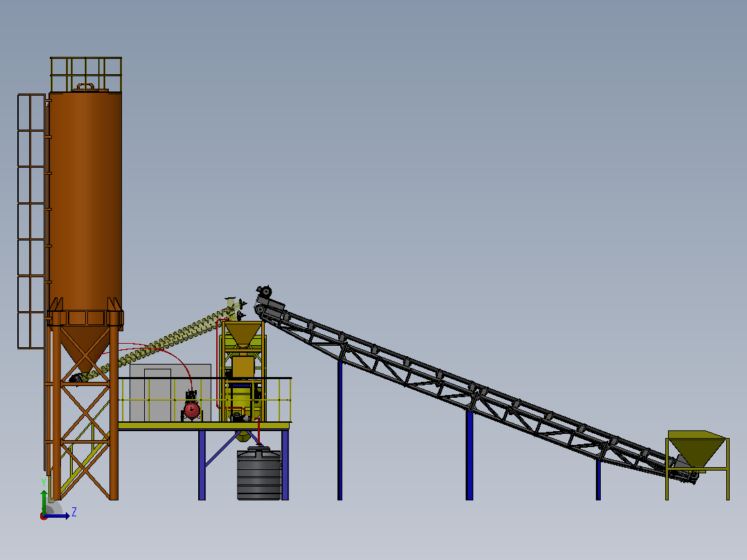Click the shortest blue conveyor support leg
This screenshot has width=747, height=560.
click(598, 480)
